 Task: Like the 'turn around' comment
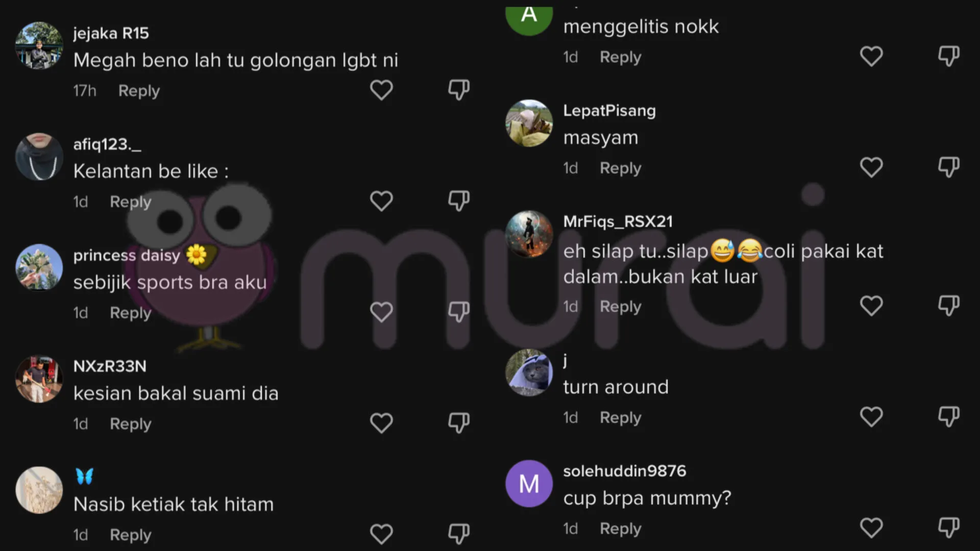point(871,417)
